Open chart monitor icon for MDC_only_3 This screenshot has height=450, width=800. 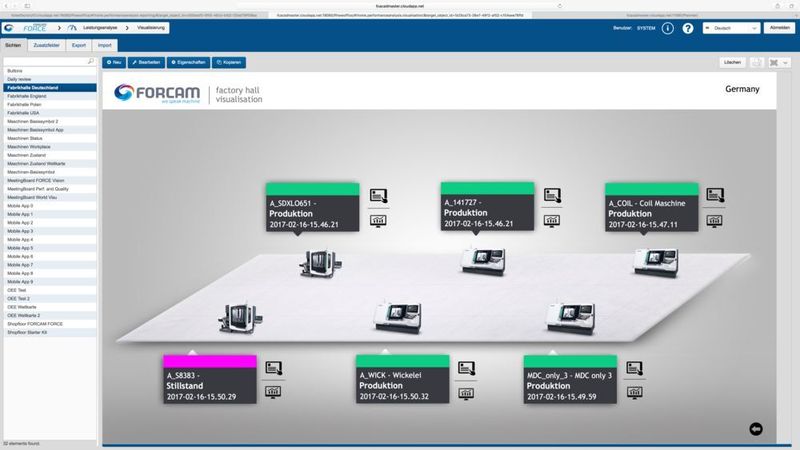tap(634, 392)
